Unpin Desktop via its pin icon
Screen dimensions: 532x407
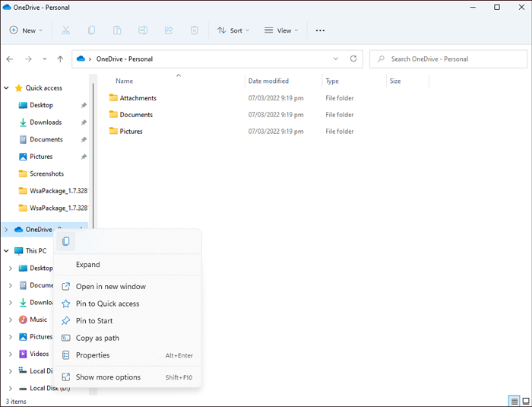click(84, 105)
